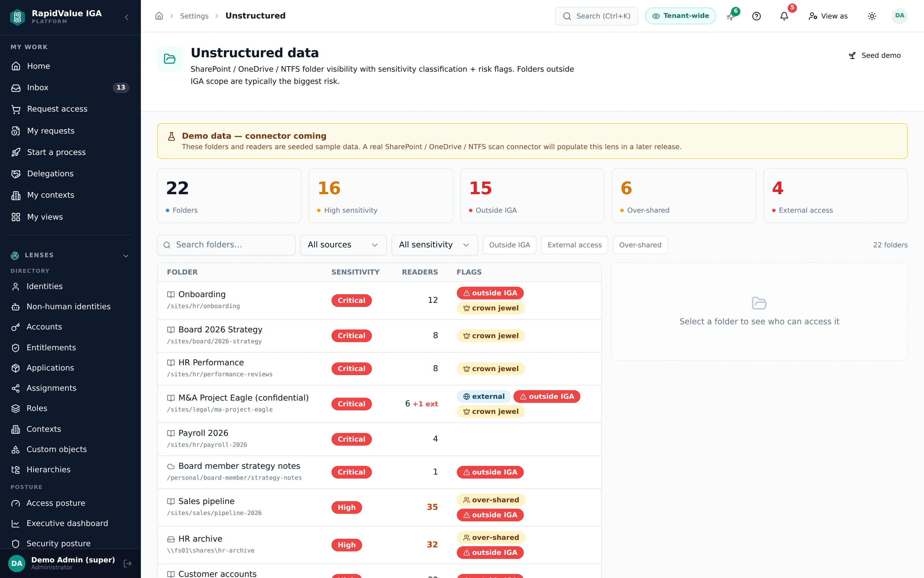Click the Applications cube icon
This screenshot has width=924, height=578.
[15, 368]
